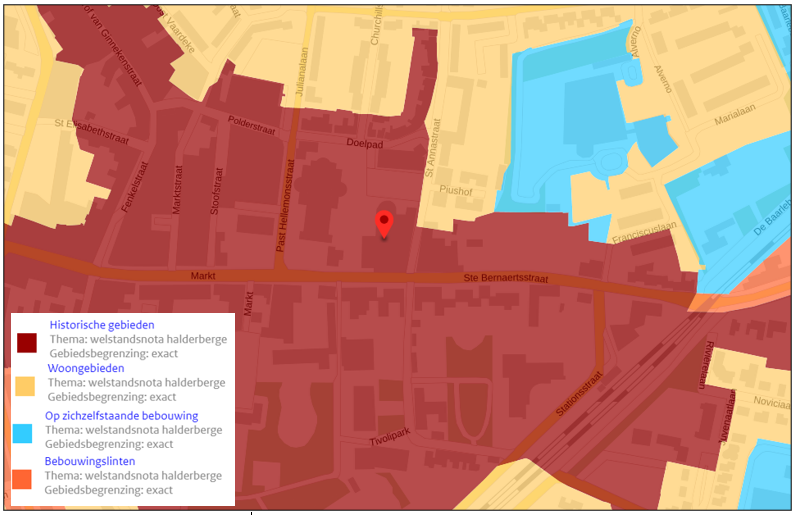Open the Historische gebieden legend link

click(x=102, y=325)
